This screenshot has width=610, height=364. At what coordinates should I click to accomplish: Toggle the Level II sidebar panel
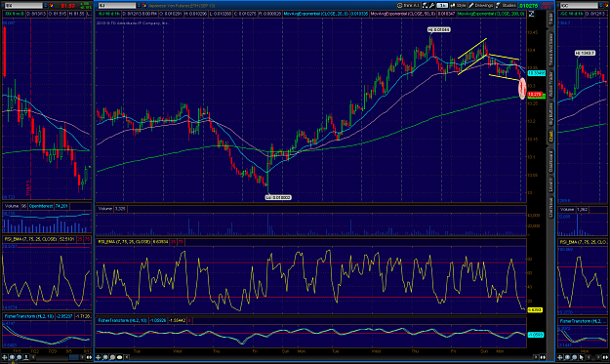click(x=550, y=184)
